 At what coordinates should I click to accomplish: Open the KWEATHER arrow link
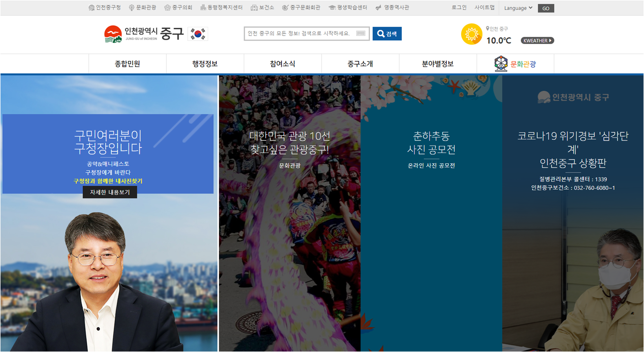(537, 40)
